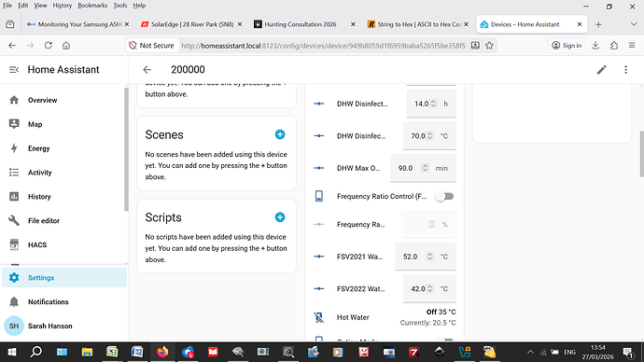Click the address bar URL

click(x=323, y=46)
